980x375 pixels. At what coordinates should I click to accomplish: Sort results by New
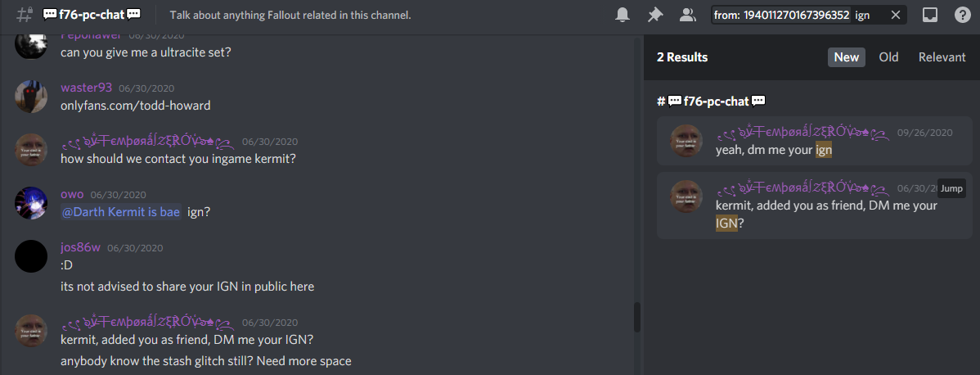(846, 57)
